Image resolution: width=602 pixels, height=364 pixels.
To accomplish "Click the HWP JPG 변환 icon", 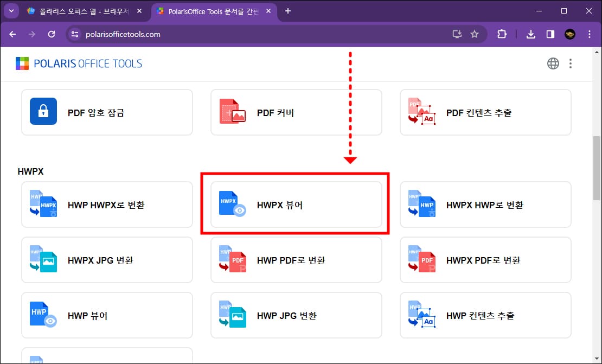I will pyautogui.click(x=232, y=314).
